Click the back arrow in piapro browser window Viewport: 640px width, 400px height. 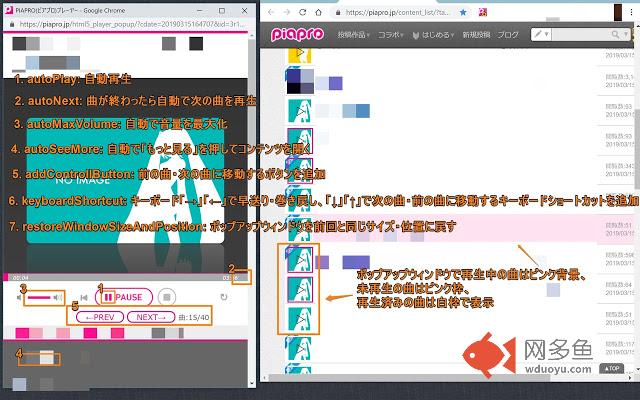click(271, 12)
